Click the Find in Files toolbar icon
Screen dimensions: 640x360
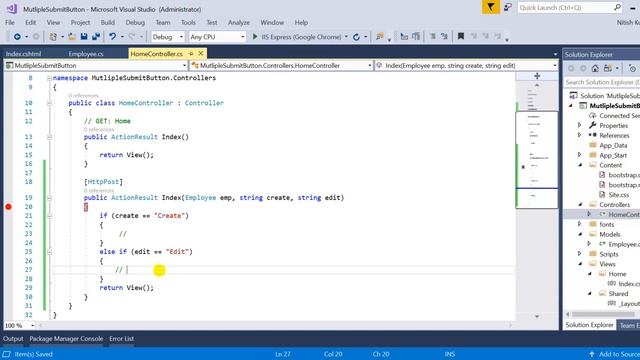tap(380, 37)
